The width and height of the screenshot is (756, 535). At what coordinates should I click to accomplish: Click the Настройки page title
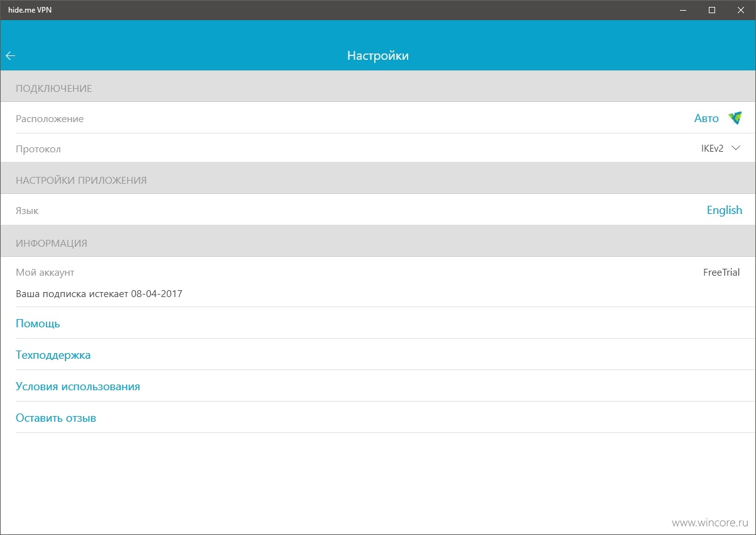378,56
